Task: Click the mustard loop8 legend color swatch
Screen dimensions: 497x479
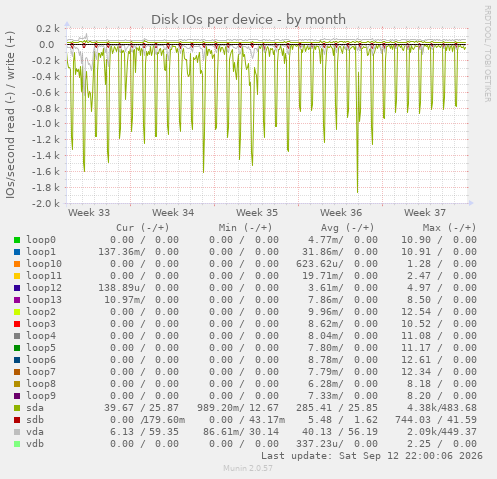Action: [x=17, y=384]
